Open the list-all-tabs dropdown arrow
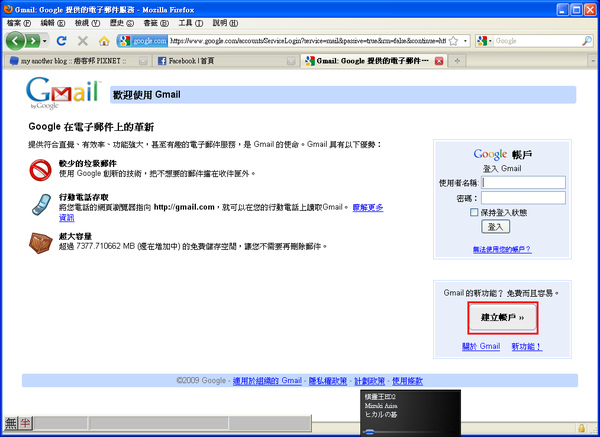600x437 pixels. [593, 61]
